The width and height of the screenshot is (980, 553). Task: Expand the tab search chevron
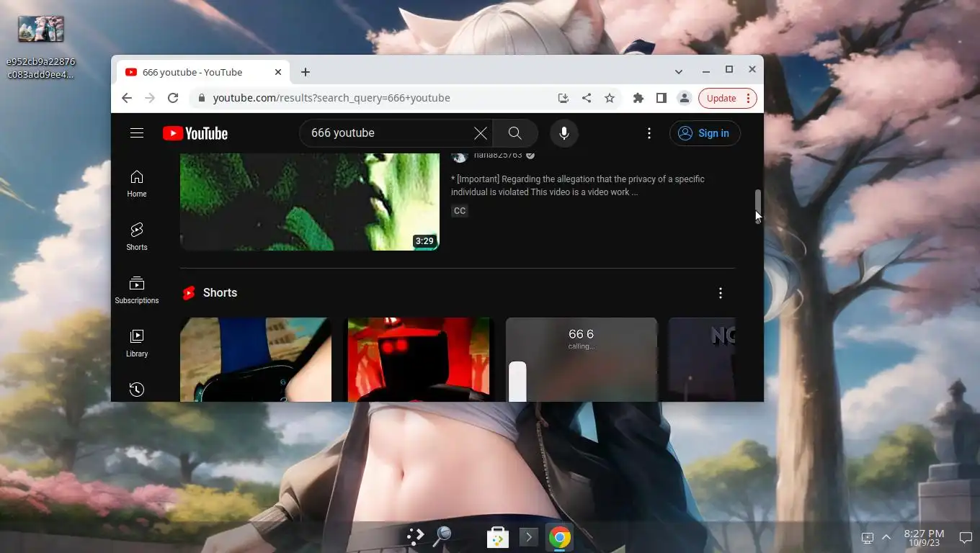[x=679, y=71]
